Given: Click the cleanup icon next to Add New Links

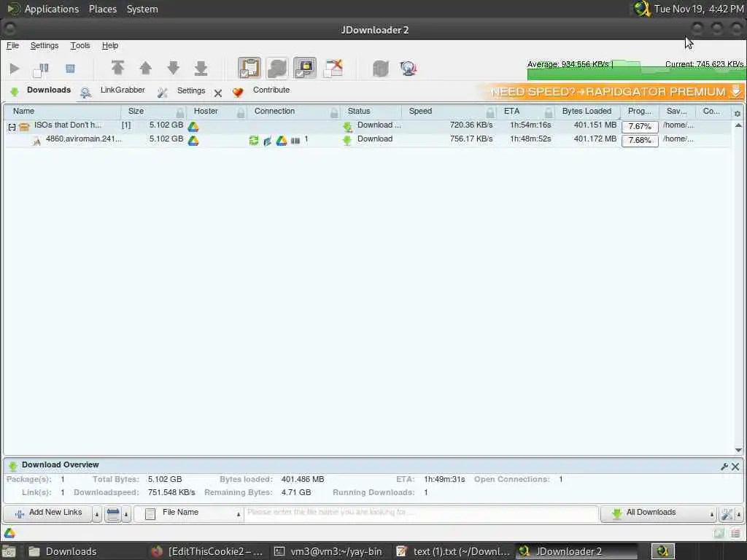Looking at the screenshot, I should pos(113,514).
